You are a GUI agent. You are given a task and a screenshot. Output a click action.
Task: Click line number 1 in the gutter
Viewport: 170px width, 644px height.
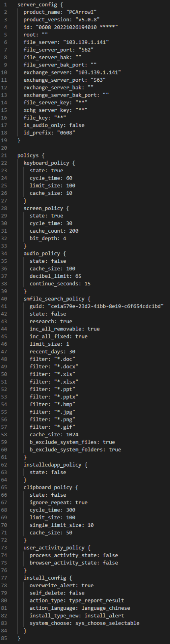pyautogui.click(x=6, y=4)
